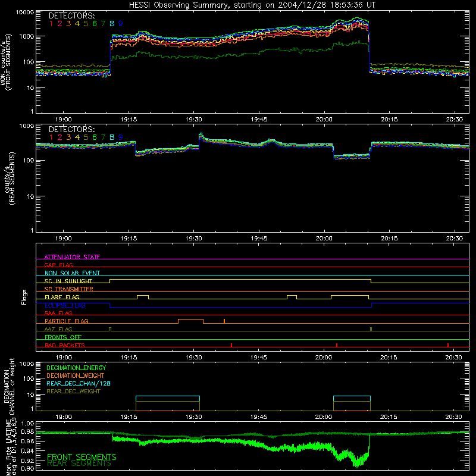The height and width of the screenshot is (476, 476).
Task: Click the 20:00 time label under the rear segments plot
Action: coord(324,239)
